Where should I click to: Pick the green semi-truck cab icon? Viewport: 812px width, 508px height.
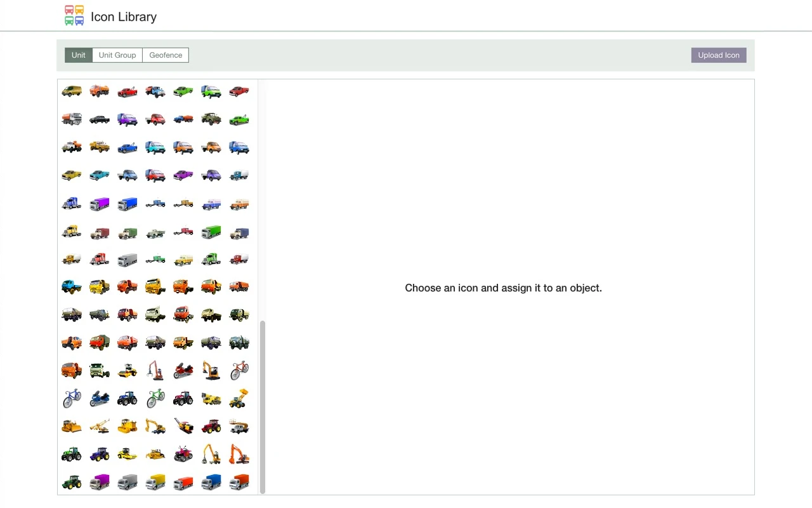(211, 258)
